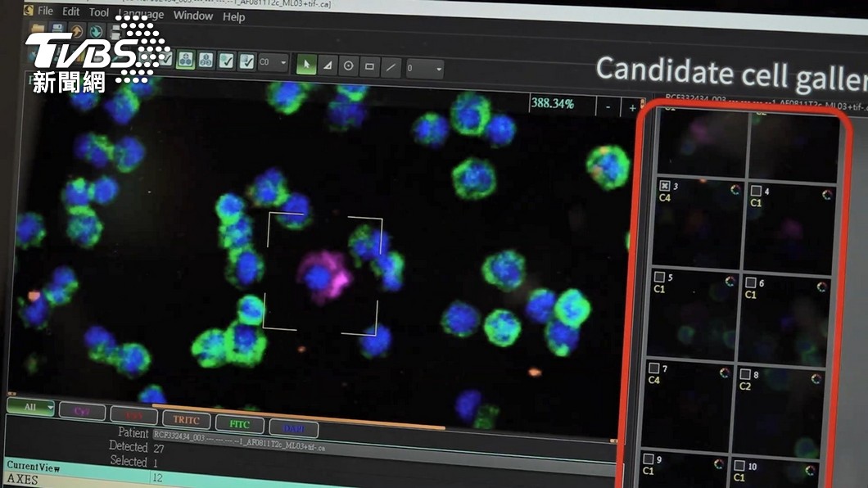Select the rectangle region tool
868x488 pixels.
point(369,67)
